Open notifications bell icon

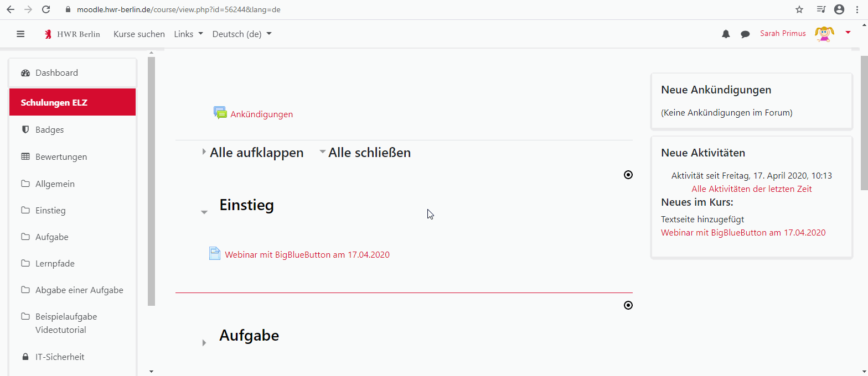(726, 34)
